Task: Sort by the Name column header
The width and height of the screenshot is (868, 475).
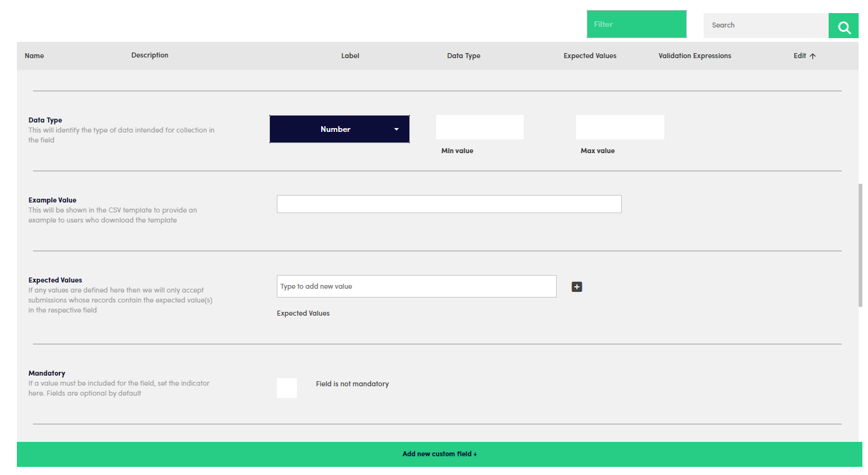Action: pos(34,56)
